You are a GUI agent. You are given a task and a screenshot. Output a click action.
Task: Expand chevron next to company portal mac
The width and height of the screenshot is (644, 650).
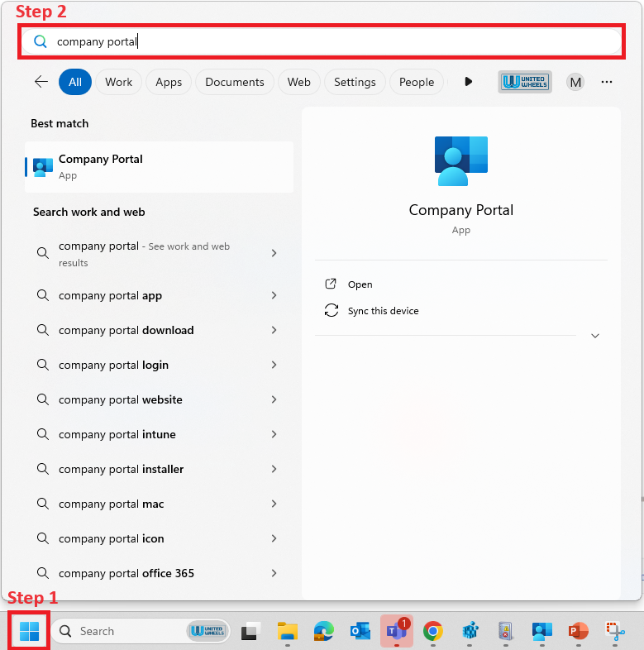pos(274,504)
